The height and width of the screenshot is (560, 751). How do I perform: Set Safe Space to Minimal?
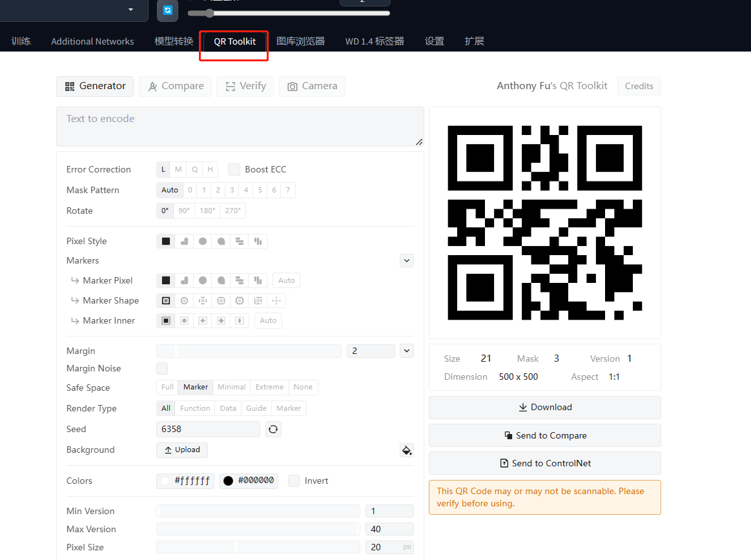pos(231,387)
